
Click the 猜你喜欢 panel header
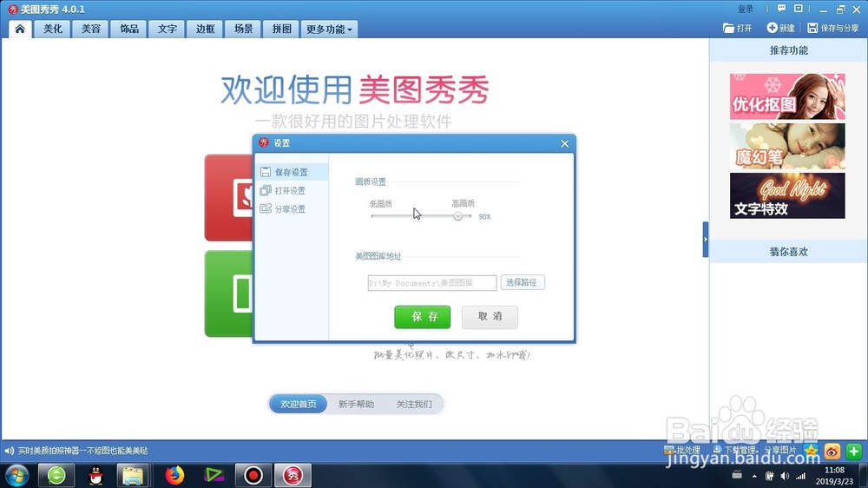(x=789, y=252)
